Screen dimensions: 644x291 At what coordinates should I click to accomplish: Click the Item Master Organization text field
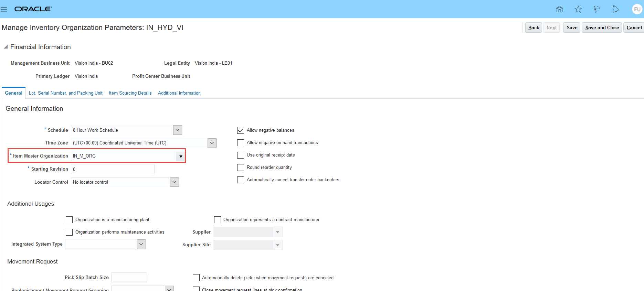click(x=124, y=156)
